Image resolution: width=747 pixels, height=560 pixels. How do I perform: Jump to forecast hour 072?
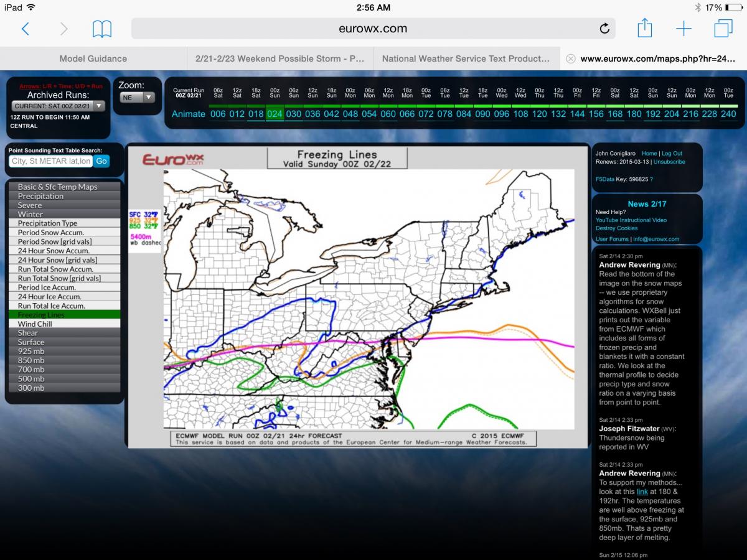426,114
